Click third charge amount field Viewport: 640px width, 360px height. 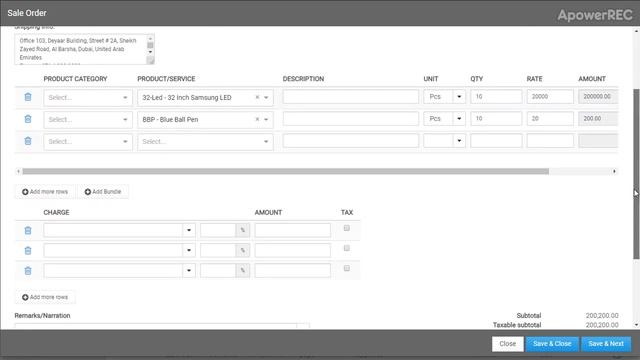(293, 270)
